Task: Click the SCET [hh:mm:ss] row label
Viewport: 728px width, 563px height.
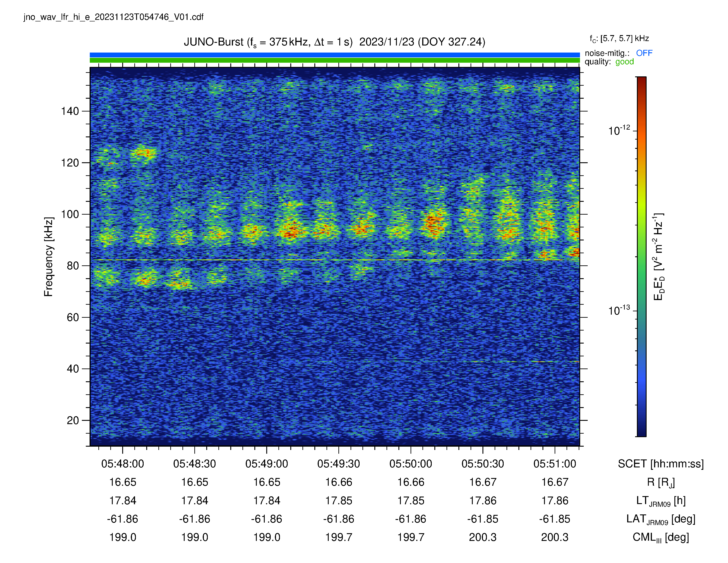Action: [x=661, y=464]
